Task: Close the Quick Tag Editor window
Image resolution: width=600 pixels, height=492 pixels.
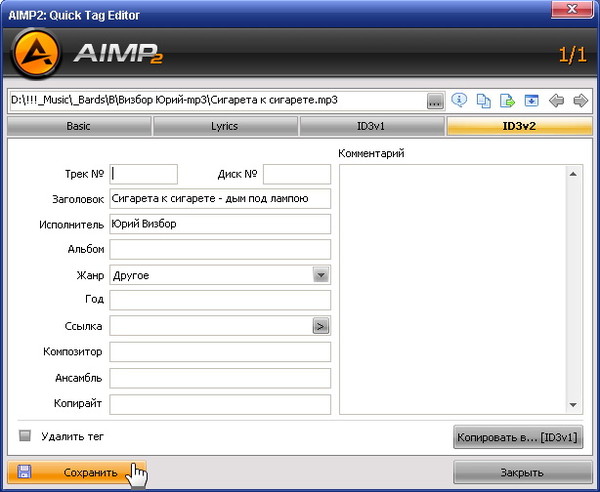Action: pyautogui.click(x=572, y=9)
